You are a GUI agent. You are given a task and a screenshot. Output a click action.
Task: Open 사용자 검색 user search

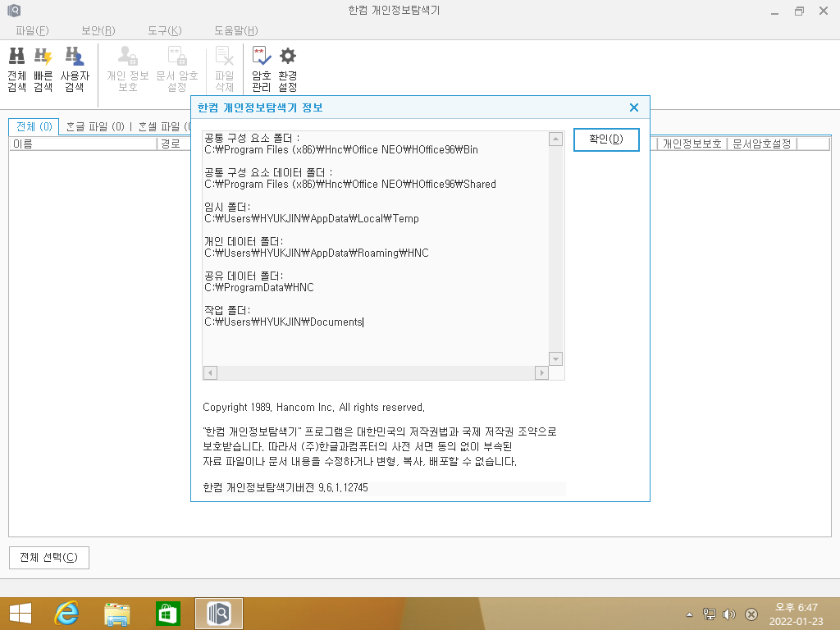tap(75, 69)
